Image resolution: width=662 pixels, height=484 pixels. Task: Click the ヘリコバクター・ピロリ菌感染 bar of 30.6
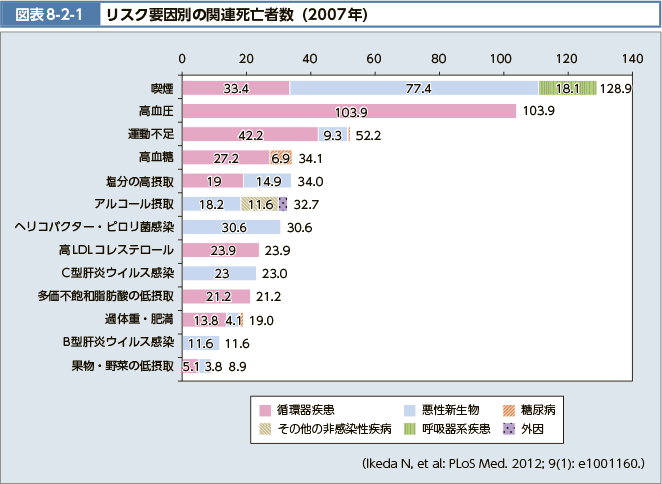230,227
